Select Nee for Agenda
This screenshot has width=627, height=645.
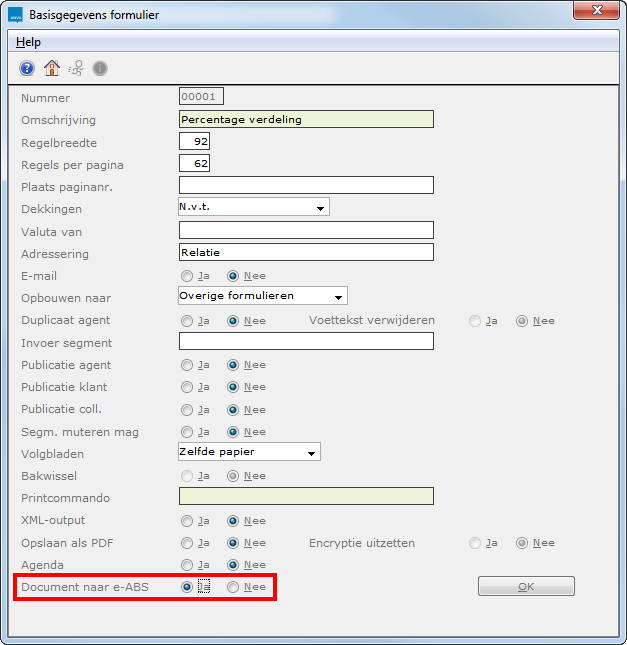click(233, 565)
